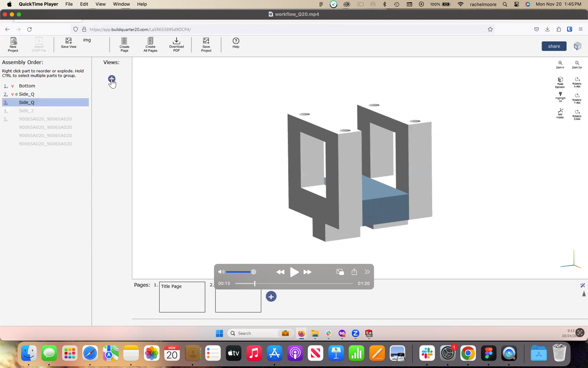Screen dimensions: 588x368
Task: Adjust the QuickTime volume slider
Action: (x=253, y=272)
